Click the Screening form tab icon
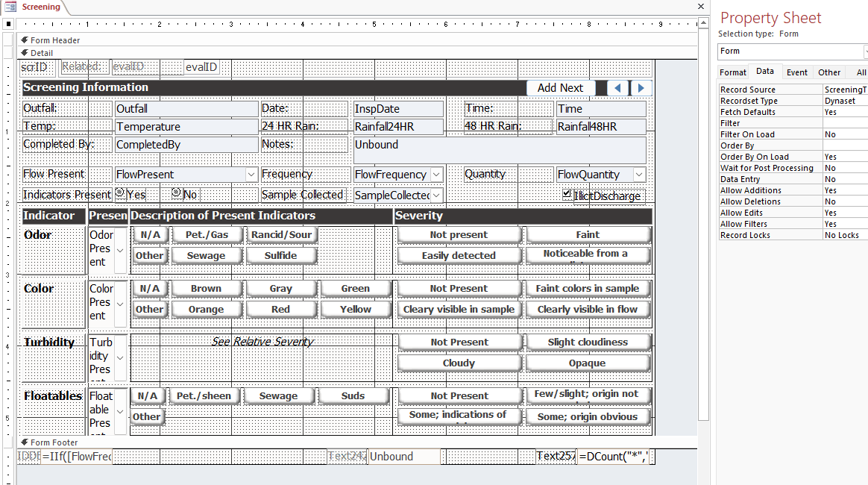 pos(10,7)
